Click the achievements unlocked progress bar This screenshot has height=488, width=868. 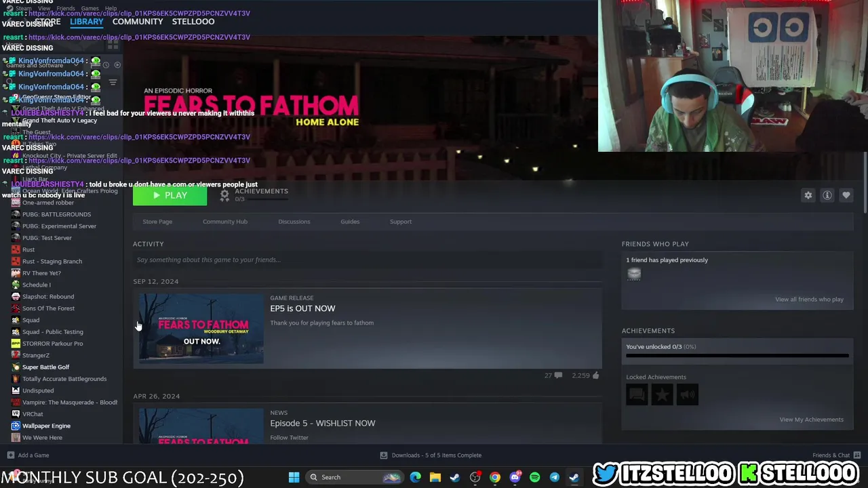pyautogui.click(x=737, y=355)
